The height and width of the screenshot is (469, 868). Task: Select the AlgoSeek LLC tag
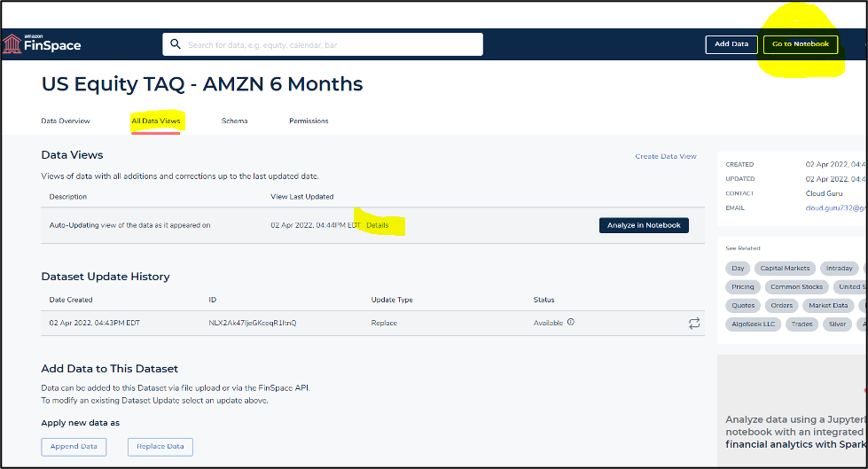click(753, 324)
